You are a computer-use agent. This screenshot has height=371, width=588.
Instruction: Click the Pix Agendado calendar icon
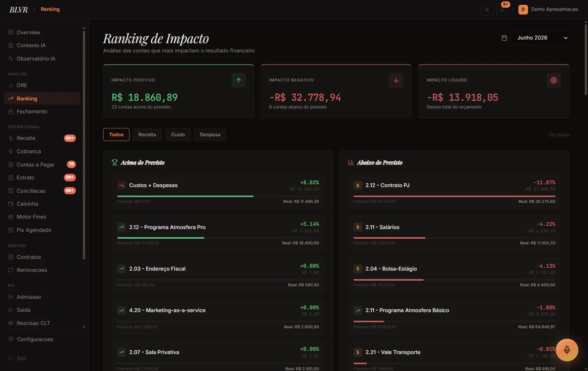(x=11, y=230)
